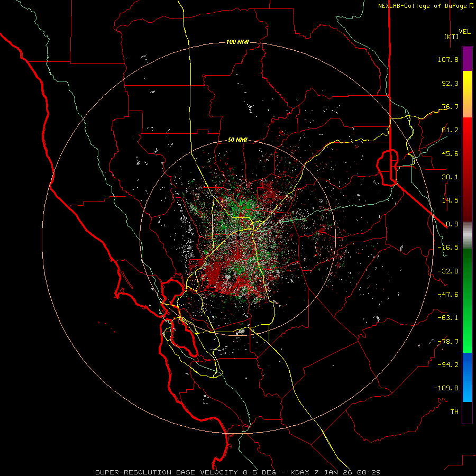The width and height of the screenshot is (476, 476).
Task: Select the -63.1 scale value
Action: pos(448,318)
